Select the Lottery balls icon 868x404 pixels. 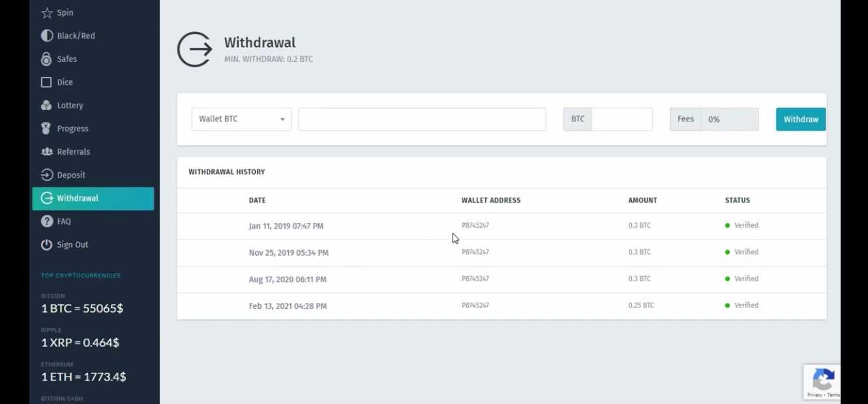coord(46,106)
